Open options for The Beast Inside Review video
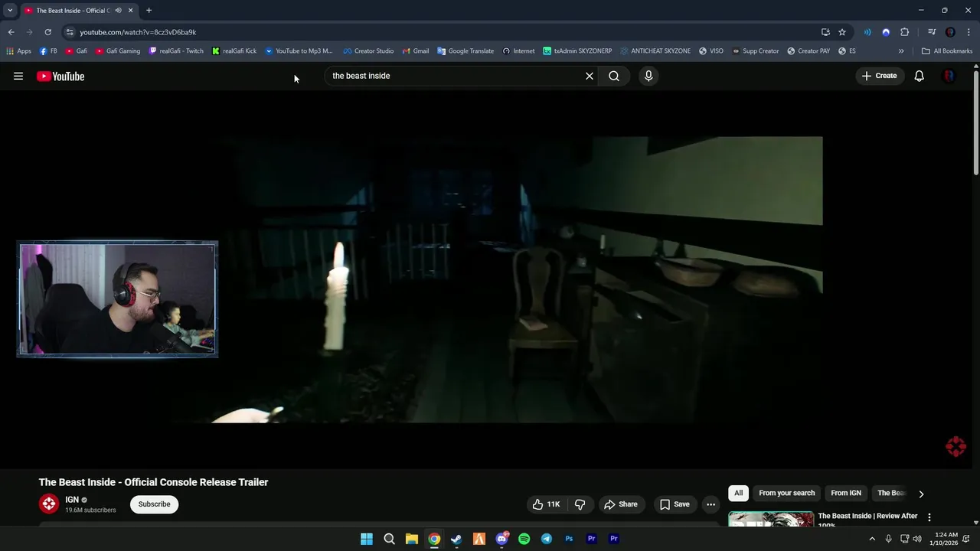Screen dimensions: 980x551 [929, 517]
